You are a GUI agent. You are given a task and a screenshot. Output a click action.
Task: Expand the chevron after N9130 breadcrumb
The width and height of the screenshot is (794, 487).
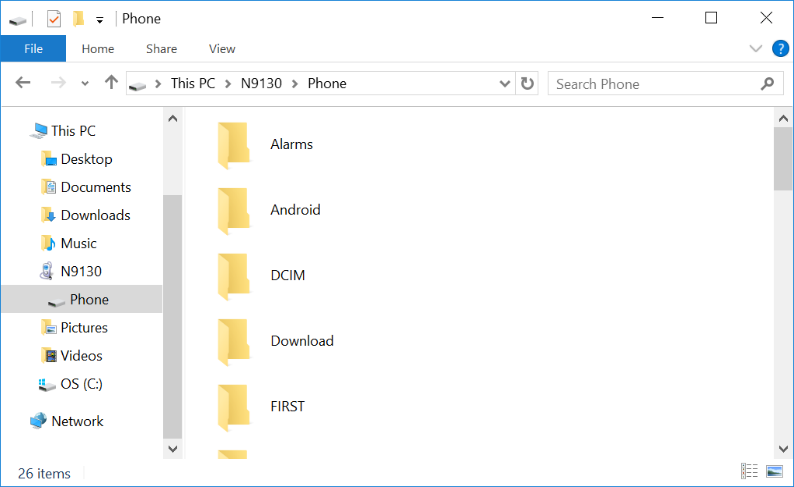(295, 84)
